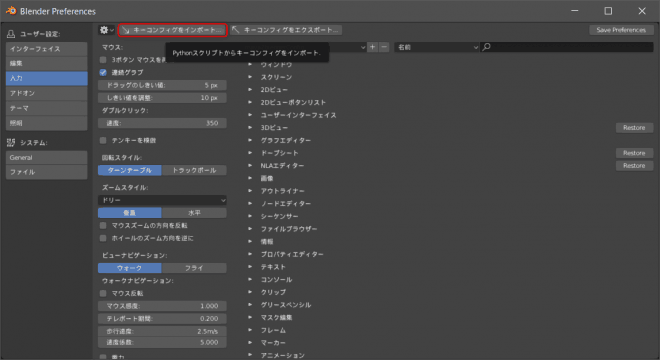Expand the 3Dビュー keymap section

coord(250,128)
